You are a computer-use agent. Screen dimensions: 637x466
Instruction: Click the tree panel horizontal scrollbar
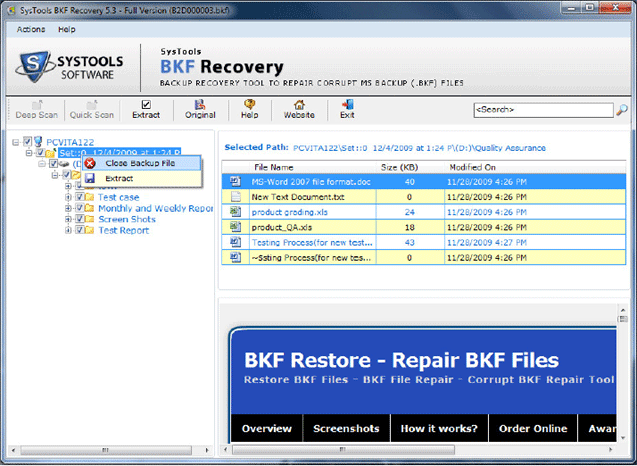106,450
